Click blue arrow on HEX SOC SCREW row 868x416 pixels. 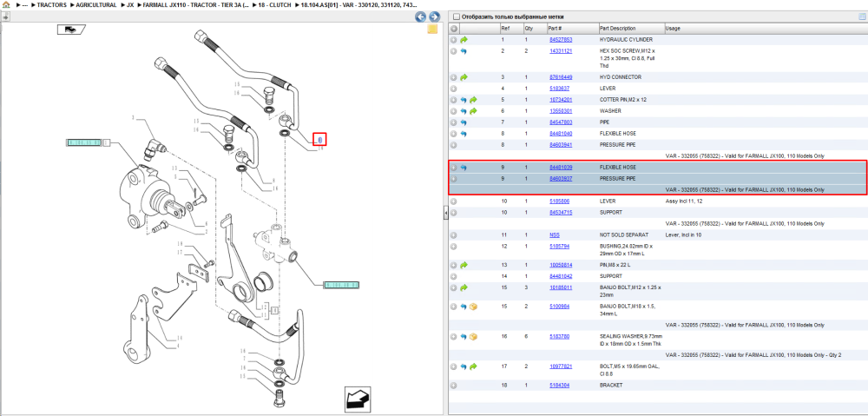pos(464,51)
